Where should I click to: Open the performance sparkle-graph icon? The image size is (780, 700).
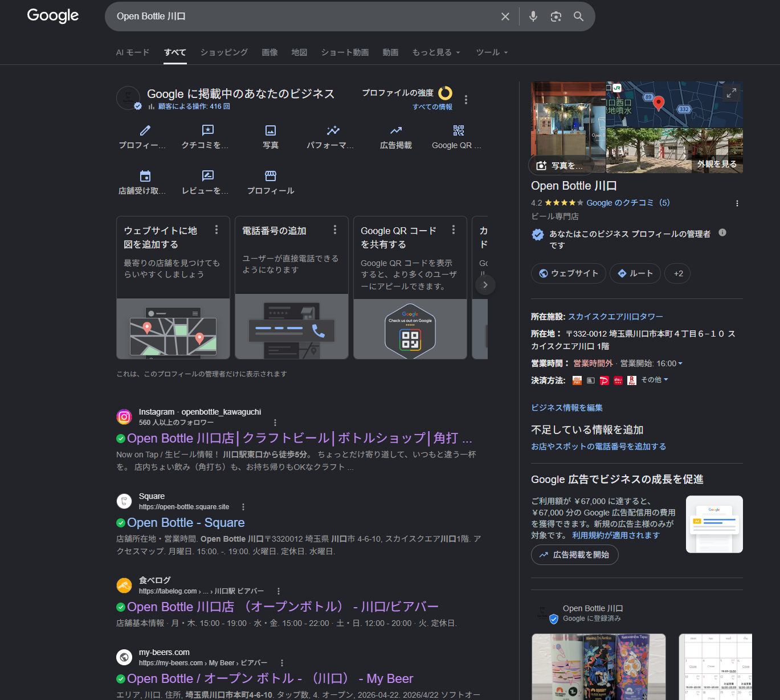[333, 130]
